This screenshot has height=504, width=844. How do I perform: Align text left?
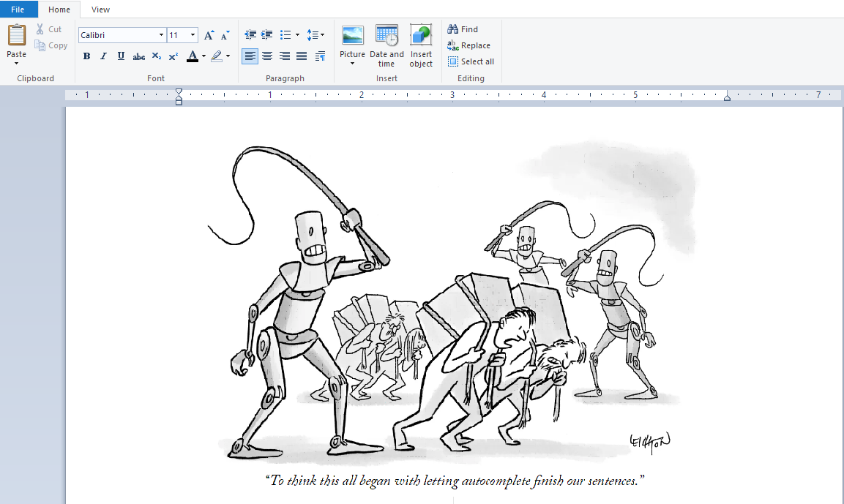250,56
